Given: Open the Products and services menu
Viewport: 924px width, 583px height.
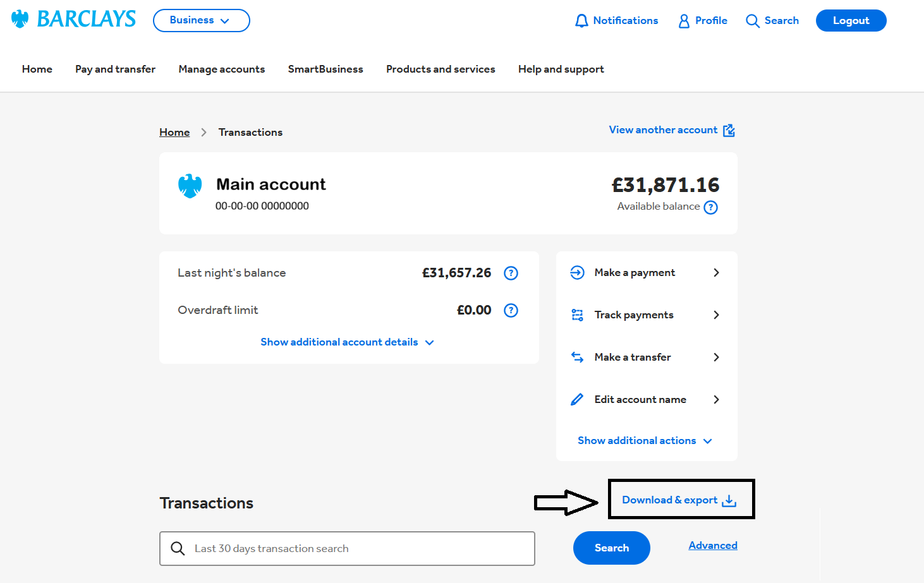Looking at the screenshot, I should click(x=441, y=69).
